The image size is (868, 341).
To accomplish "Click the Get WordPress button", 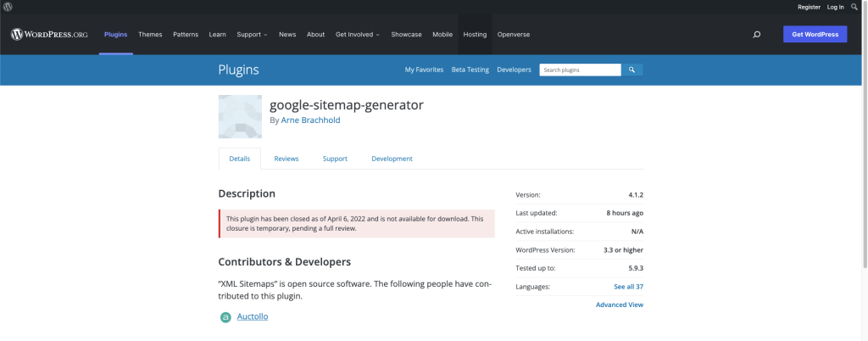I will click(x=815, y=34).
